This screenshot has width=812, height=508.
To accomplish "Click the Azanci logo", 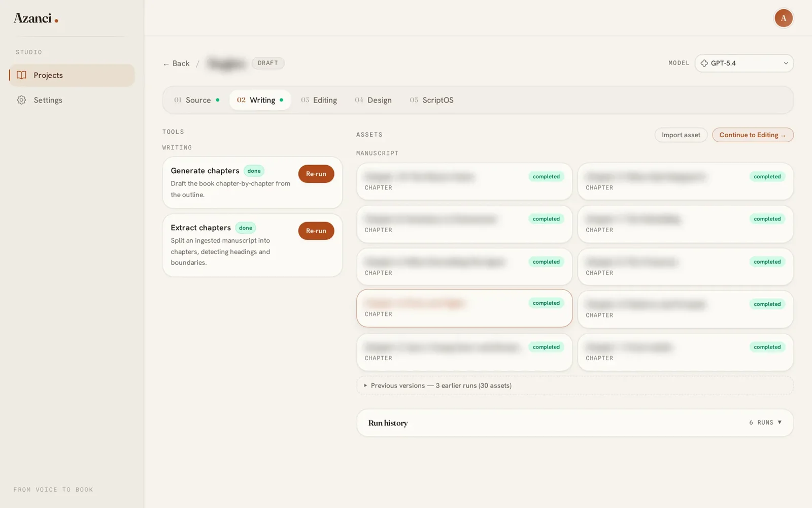I will pyautogui.click(x=36, y=18).
